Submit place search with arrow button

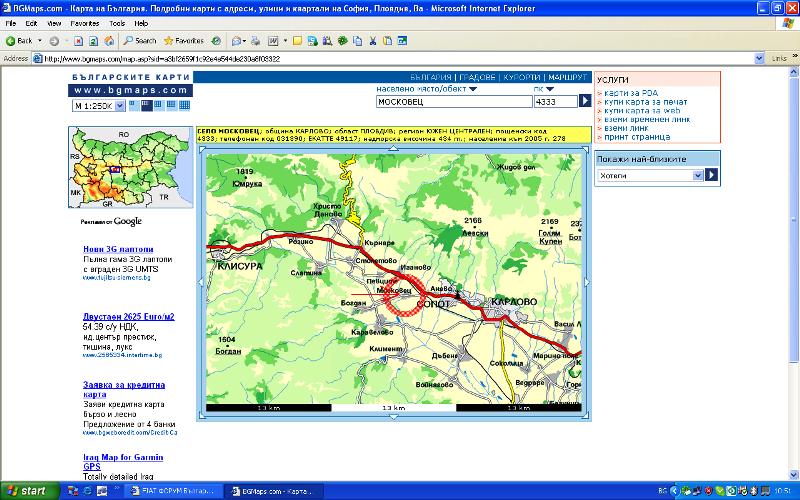tap(586, 101)
